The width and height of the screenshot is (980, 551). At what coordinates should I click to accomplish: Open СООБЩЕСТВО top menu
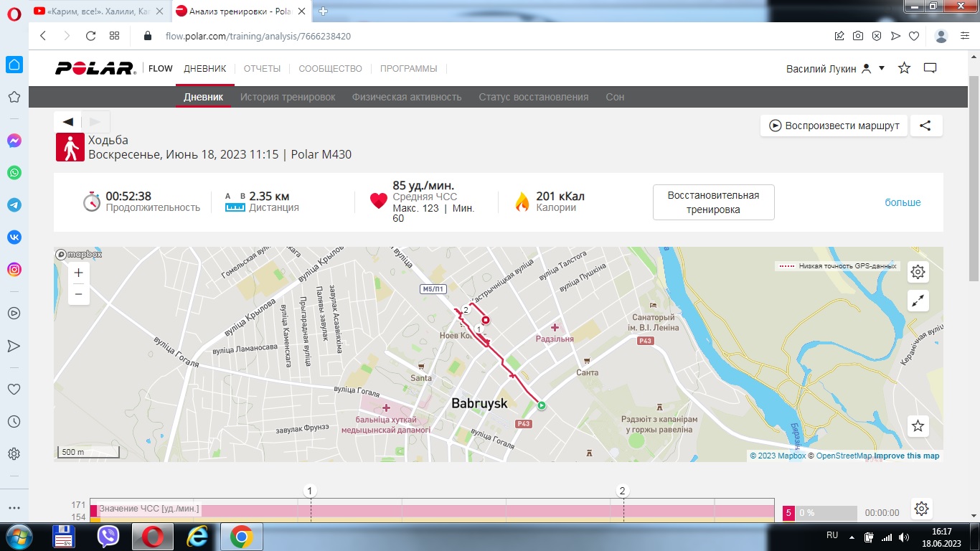[x=330, y=69]
